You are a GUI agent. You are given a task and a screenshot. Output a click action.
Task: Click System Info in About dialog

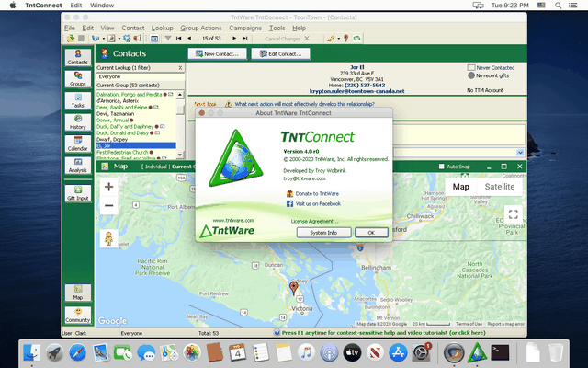[x=323, y=233]
